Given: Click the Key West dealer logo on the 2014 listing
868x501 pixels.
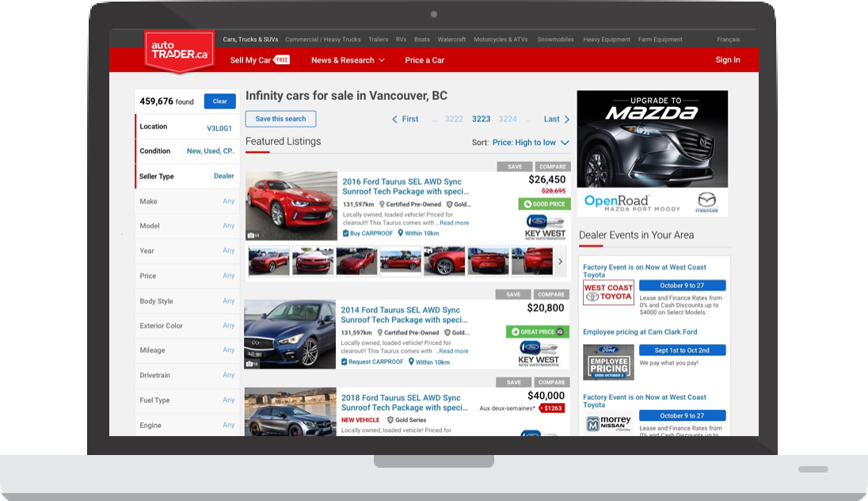Looking at the screenshot, I should [x=539, y=354].
